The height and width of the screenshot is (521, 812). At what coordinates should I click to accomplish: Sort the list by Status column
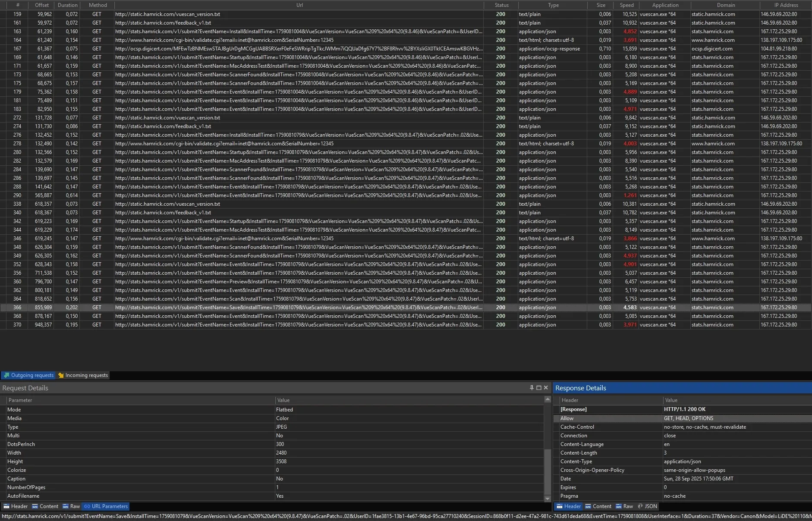click(x=501, y=5)
